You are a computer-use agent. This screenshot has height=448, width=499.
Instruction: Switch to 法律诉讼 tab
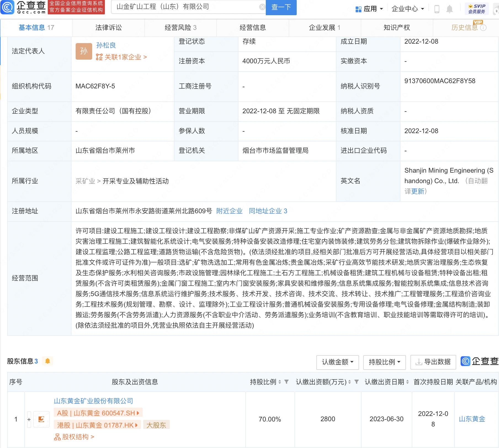pos(108,28)
